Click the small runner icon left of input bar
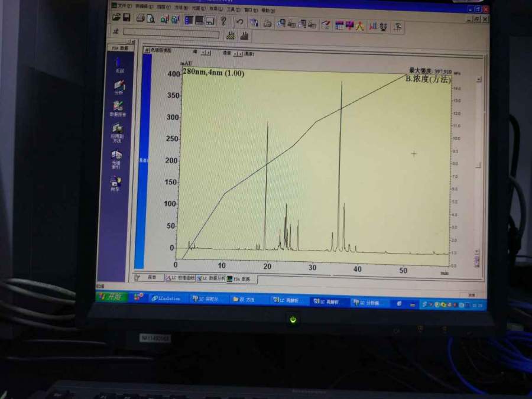Viewport: 532px width, 399px height. [x=116, y=31]
